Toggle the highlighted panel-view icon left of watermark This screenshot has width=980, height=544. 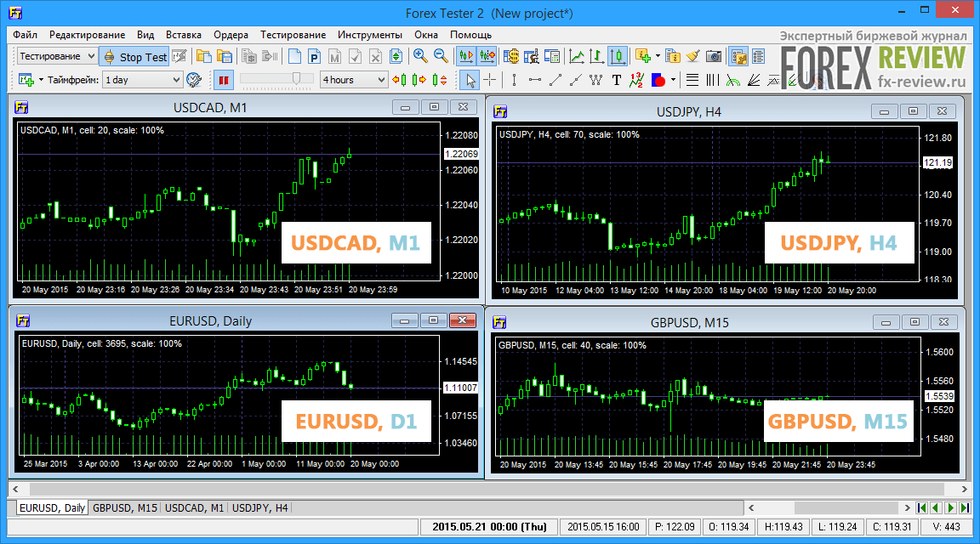(738, 56)
